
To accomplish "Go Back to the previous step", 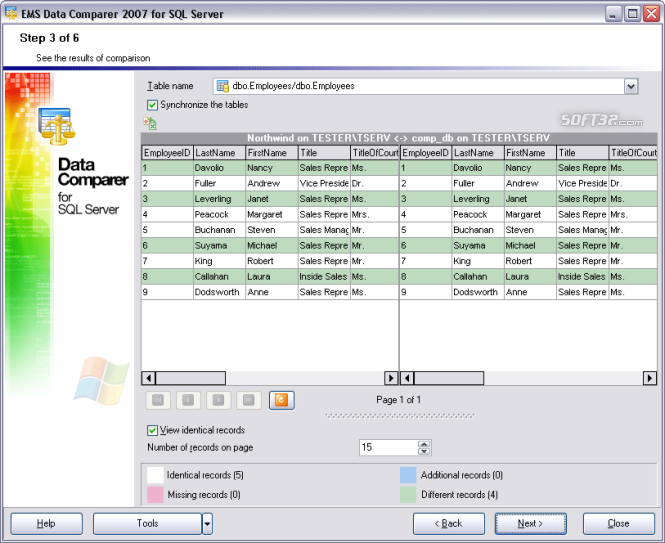I will pyautogui.click(x=449, y=524).
